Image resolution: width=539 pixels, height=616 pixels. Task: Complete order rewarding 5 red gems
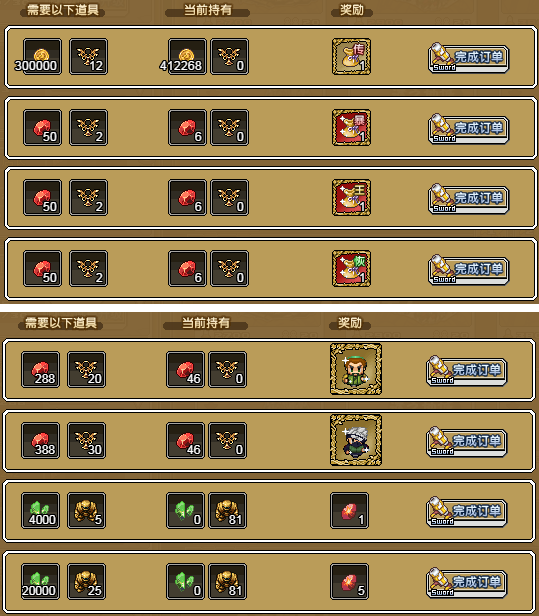[x=467, y=583]
